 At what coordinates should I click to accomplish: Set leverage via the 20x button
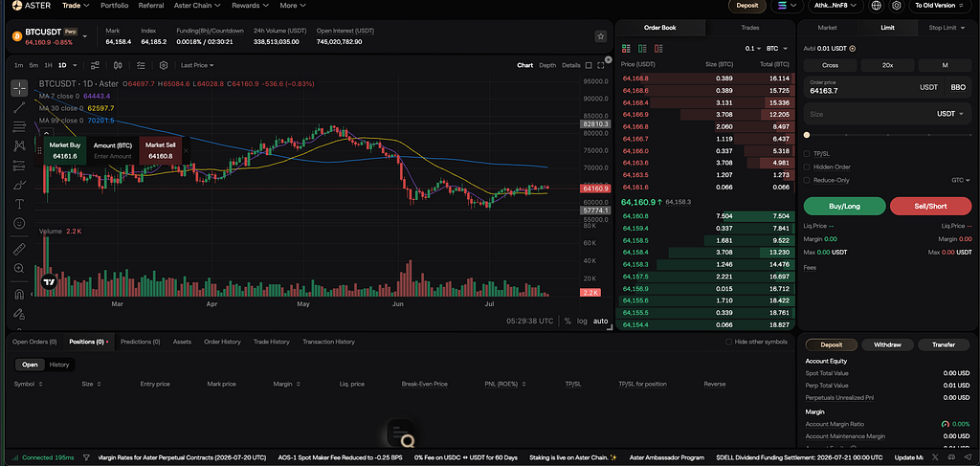pyautogui.click(x=887, y=65)
